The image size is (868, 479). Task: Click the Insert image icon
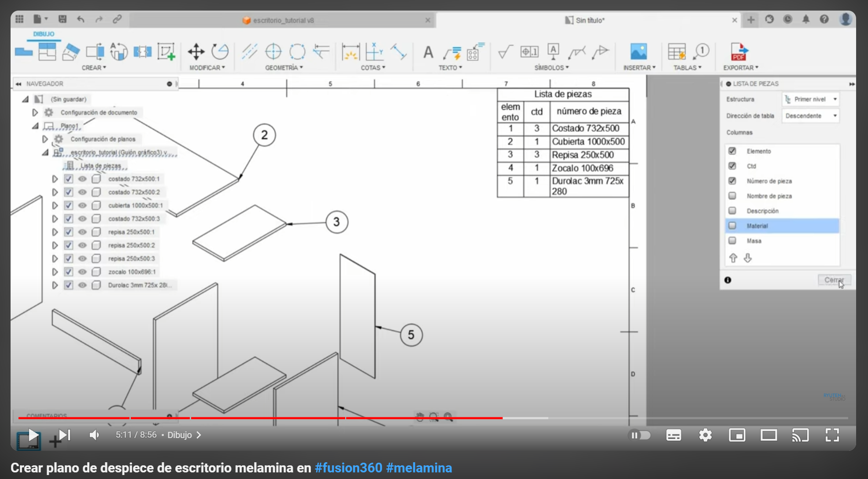tap(639, 52)
